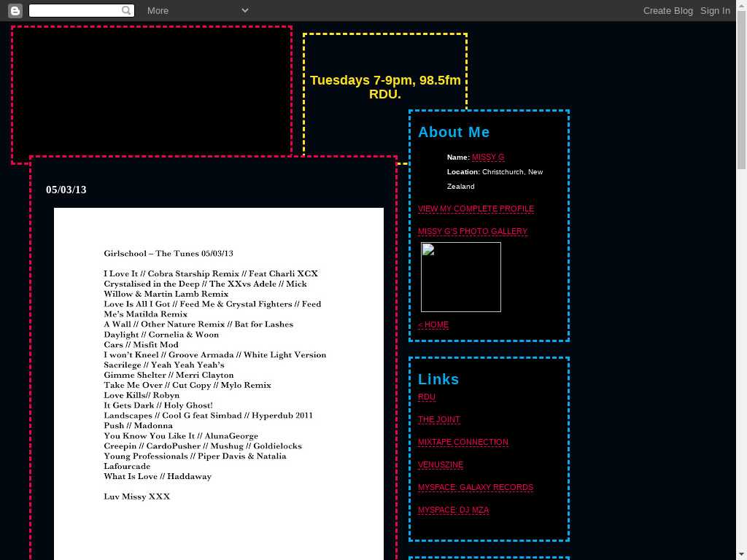The image size is (747, 560).
Task: Click the scrollbar up arrow
Action: pyautogui.click(x=741, y=27)
